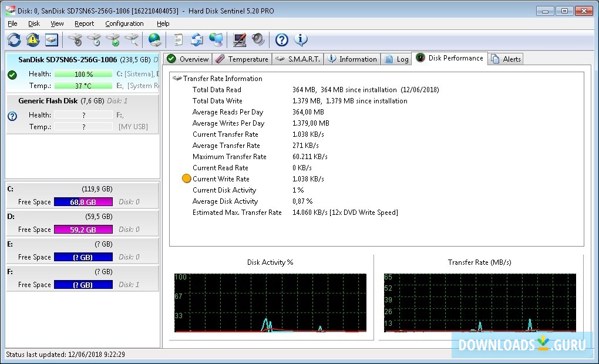Refresh disk information using the sync arrows icon
599x364 pixels.
point(15,39)
